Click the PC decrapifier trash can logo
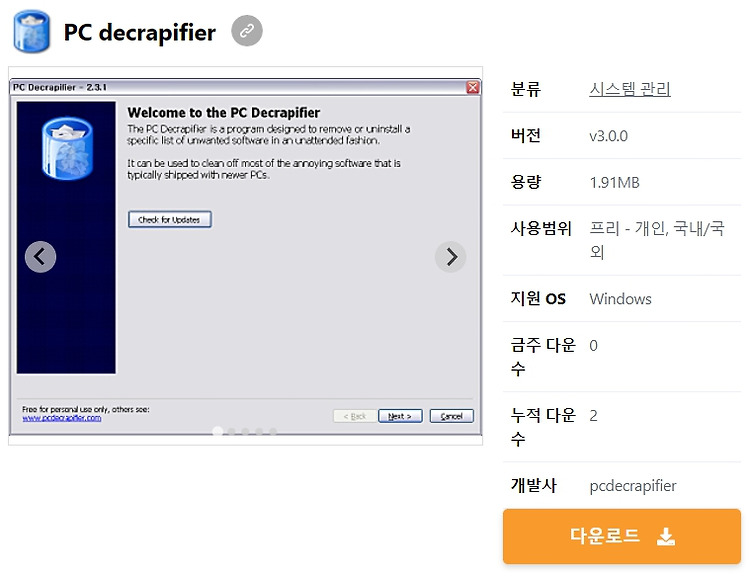750x578 pixels. point(32,31)
